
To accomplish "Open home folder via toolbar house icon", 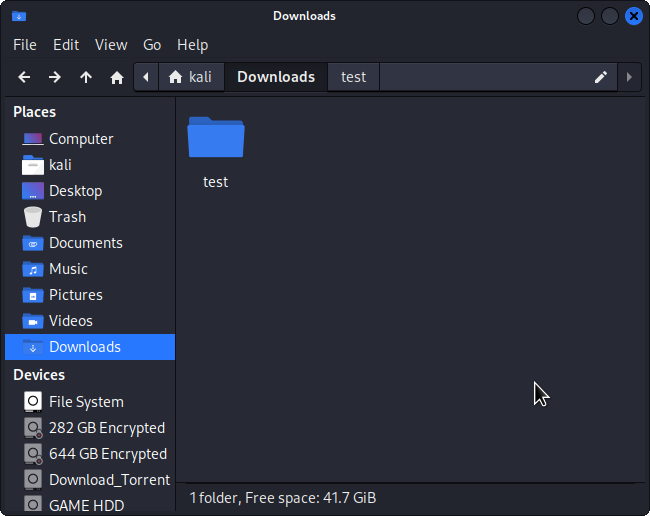I will tap(117, 77).
